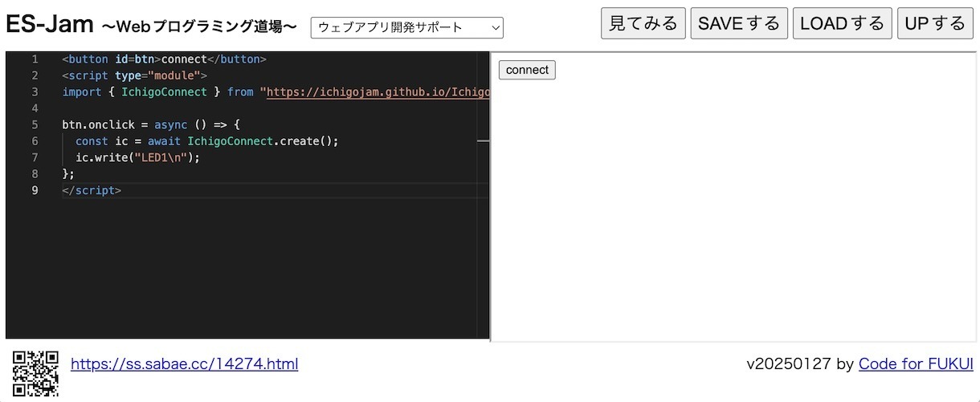Click the SAVEする button
Viewport: 980px width, 402px height.
click(x=739, y=23)
